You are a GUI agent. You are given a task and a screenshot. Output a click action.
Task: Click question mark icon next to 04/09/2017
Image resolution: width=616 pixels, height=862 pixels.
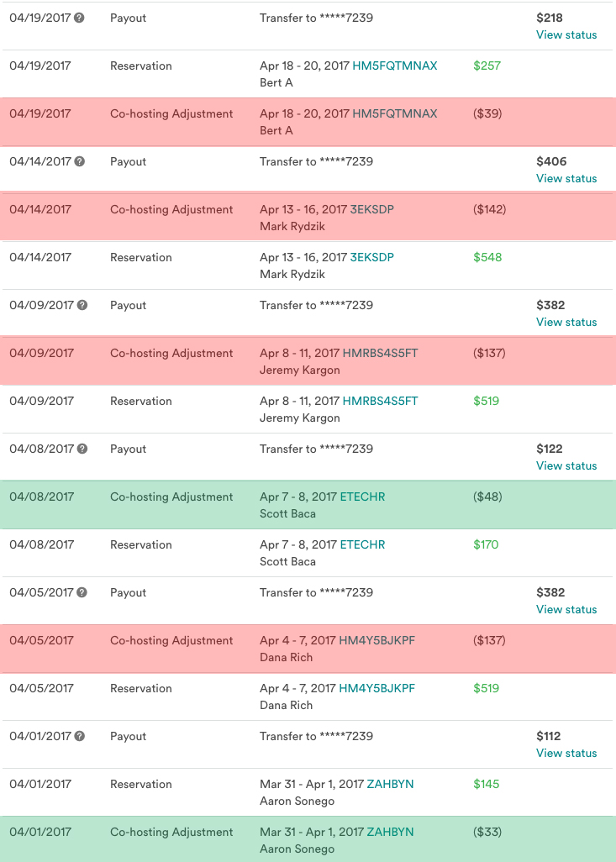[82, 305]
